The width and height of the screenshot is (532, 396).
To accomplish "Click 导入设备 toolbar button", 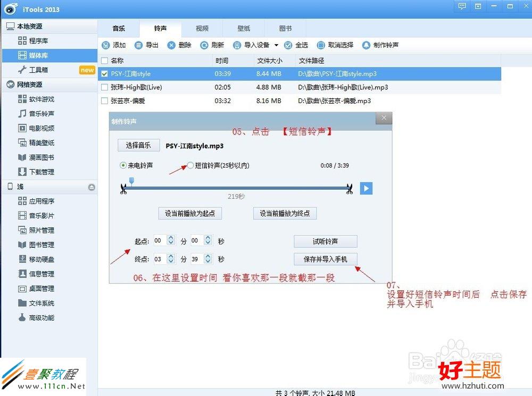I will point(252,45).
